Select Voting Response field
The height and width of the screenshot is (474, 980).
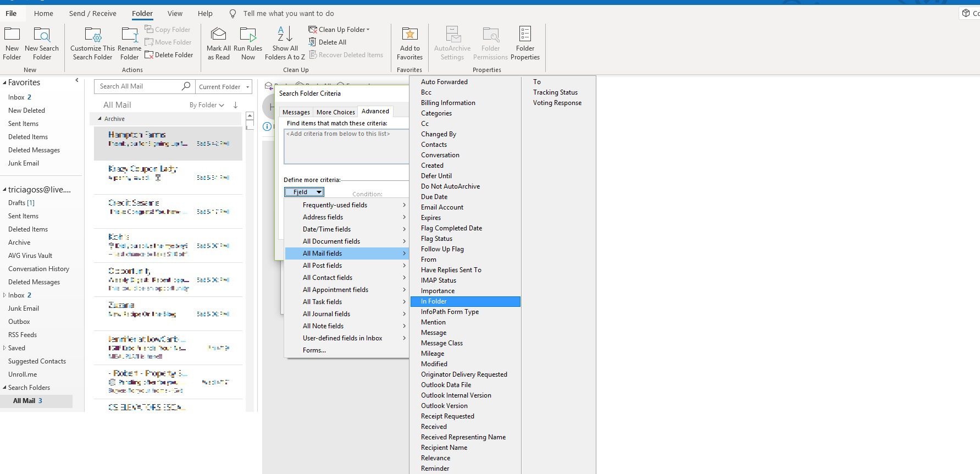pyautogui.click(x=558, y=103)
